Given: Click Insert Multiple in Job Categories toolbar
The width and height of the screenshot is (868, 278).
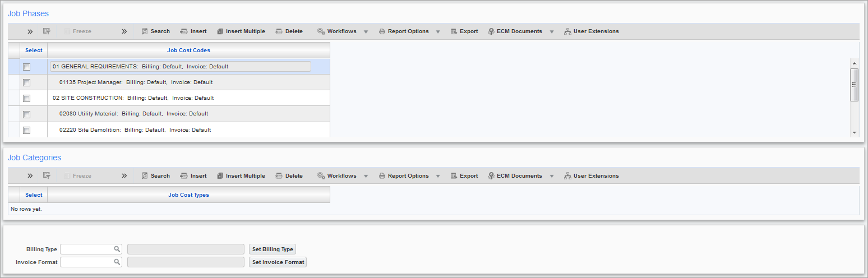Looking at the screenshot, I should pyautogui.click(x=241, y=176).
